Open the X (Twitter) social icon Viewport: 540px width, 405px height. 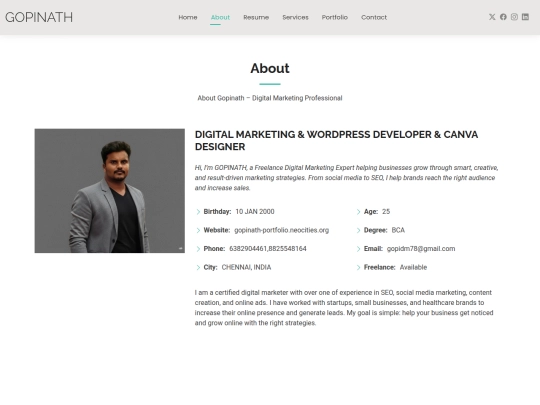coord(492,17)
